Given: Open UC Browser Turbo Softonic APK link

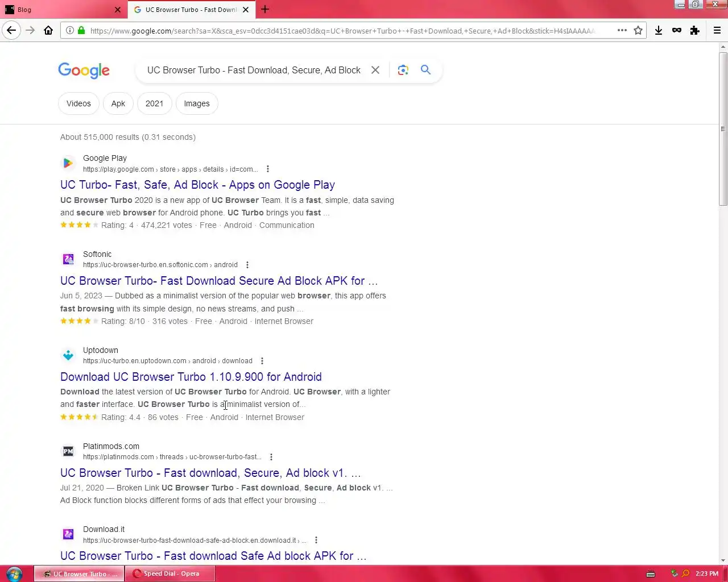Looking at the screenshot, I should (x=219, y=281).
